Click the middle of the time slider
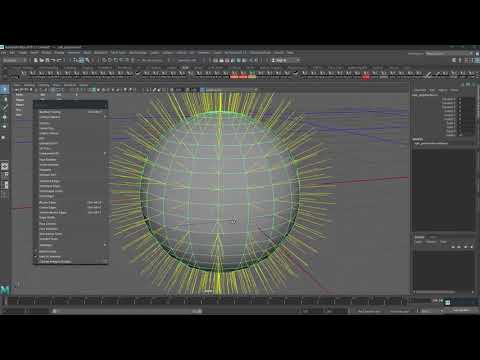Image resolution: width=480 pixels, height=360 pixels. point(207,301)
